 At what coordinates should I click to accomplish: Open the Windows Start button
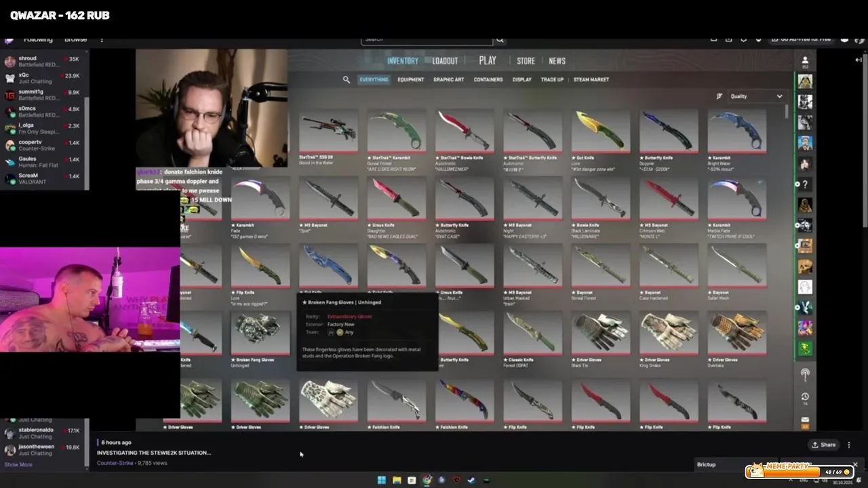pos(382,480)
